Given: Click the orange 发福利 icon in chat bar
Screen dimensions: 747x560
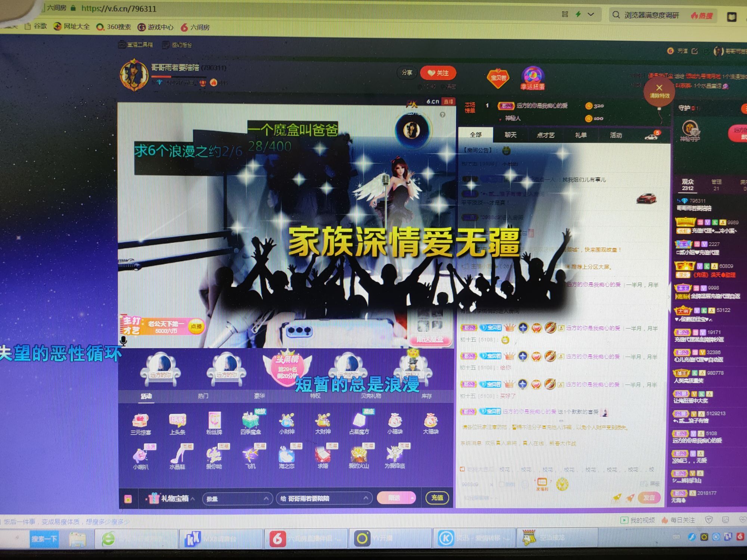Looking at the screenshot, I should (542, 483).
